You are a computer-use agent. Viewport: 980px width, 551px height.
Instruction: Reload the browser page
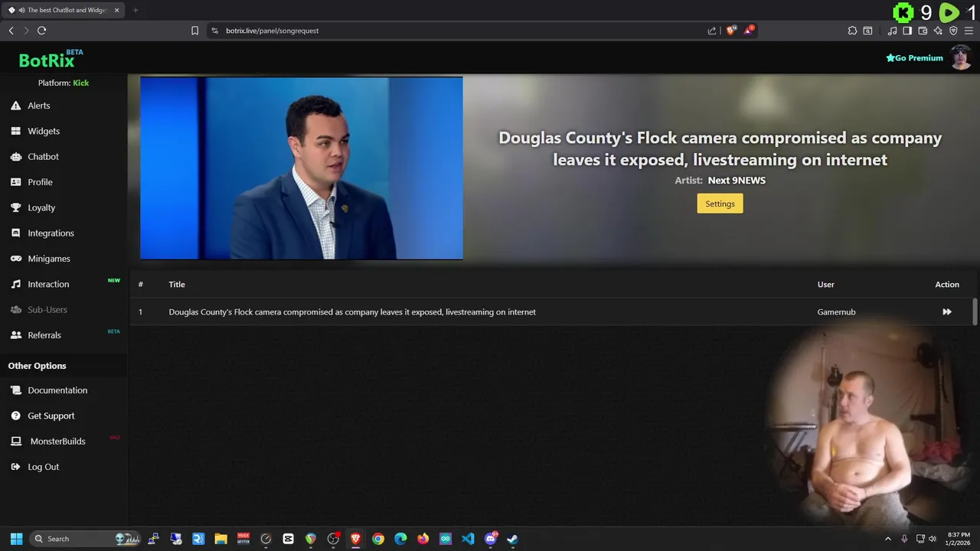click(x=41, y=31)
